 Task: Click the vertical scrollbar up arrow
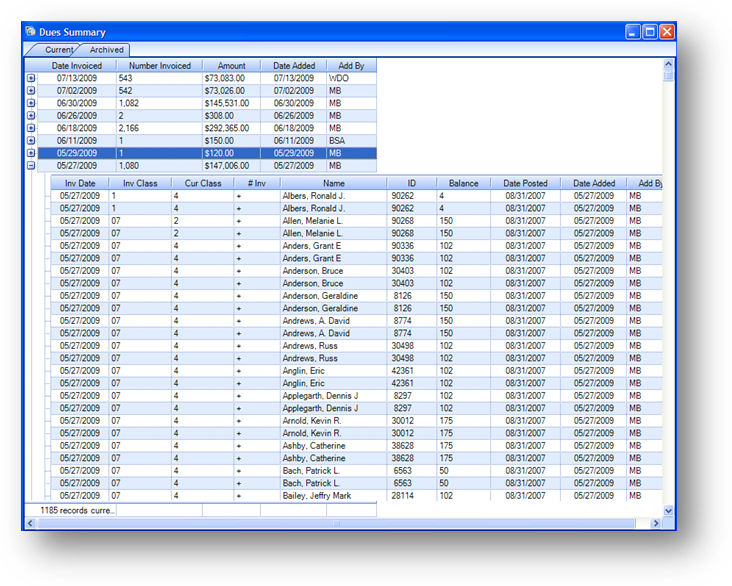(669, 63)
